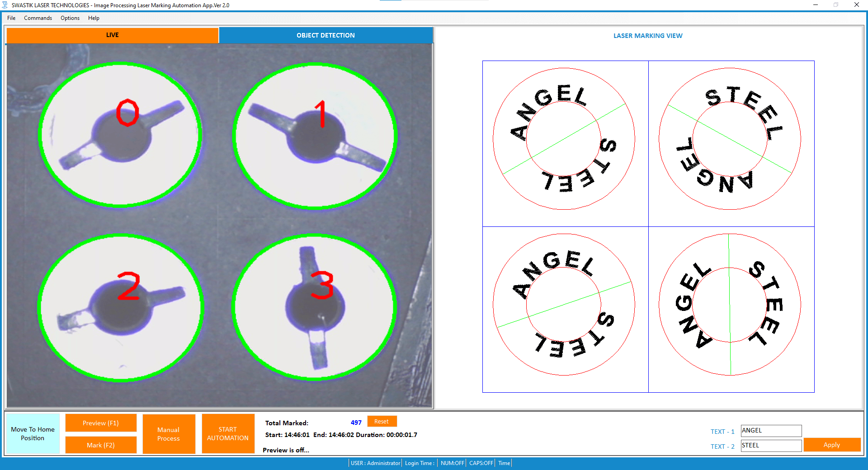Click detected object number 3 in camera view

click(x=314, y=307)
